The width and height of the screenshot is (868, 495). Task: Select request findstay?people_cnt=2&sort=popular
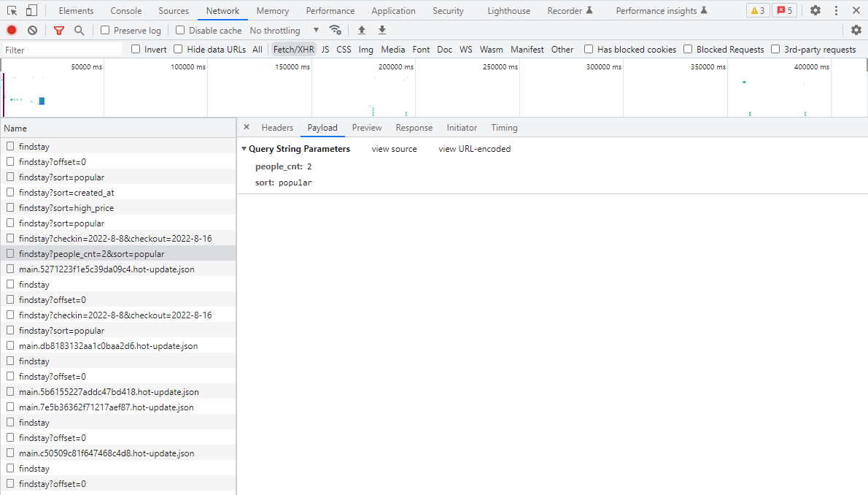coord(118,254)
